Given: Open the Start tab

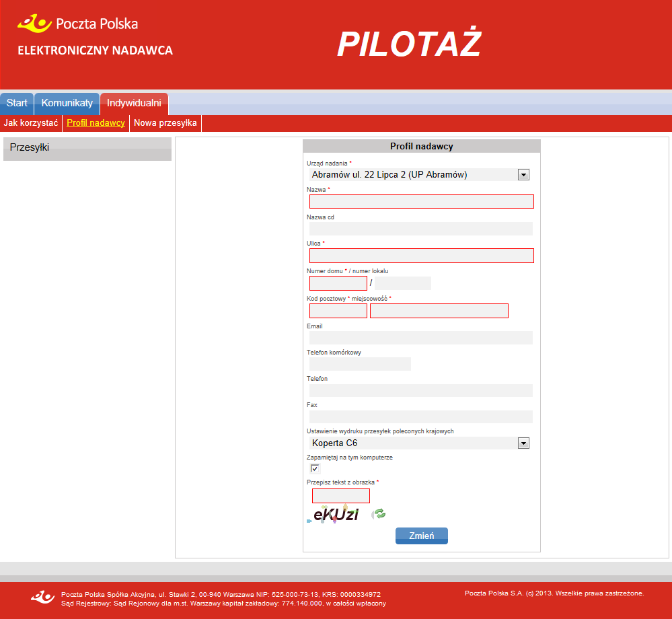Looking at the screenshot, I should pos(17,104).
